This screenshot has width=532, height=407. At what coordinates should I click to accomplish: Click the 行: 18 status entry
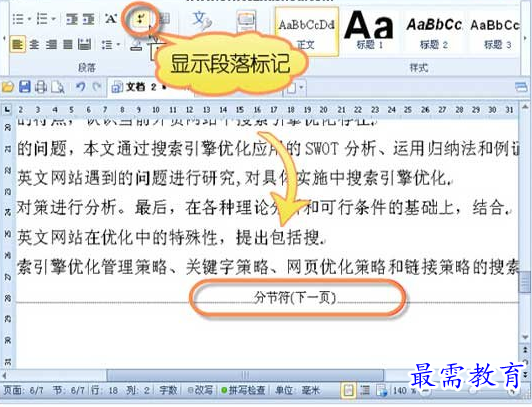tap(104, 391)
